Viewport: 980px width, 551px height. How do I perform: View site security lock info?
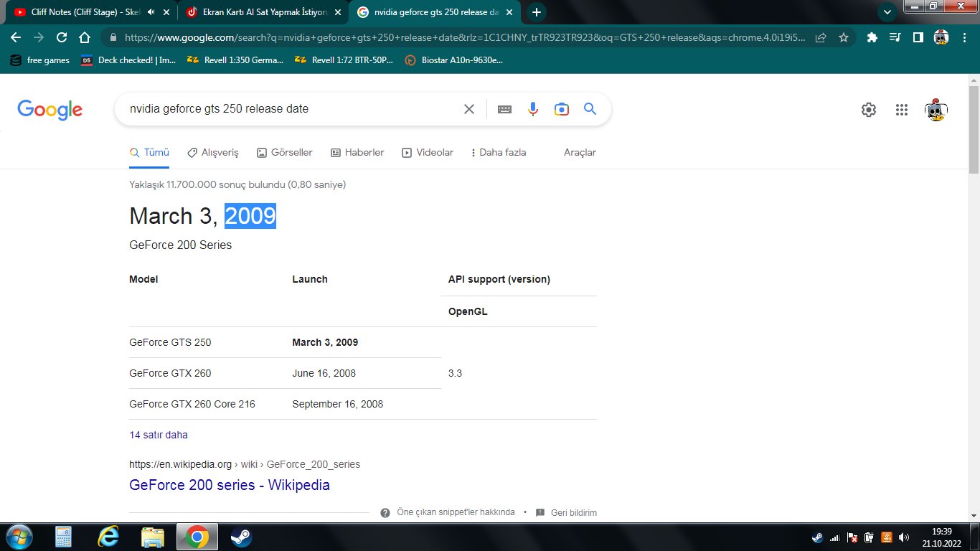[x=113, y=37]
